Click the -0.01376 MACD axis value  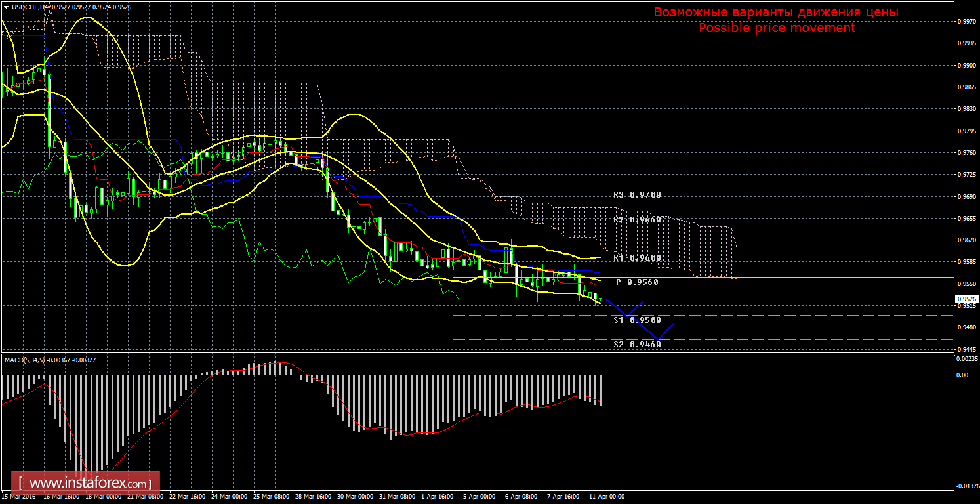click(x=966, y=486)
